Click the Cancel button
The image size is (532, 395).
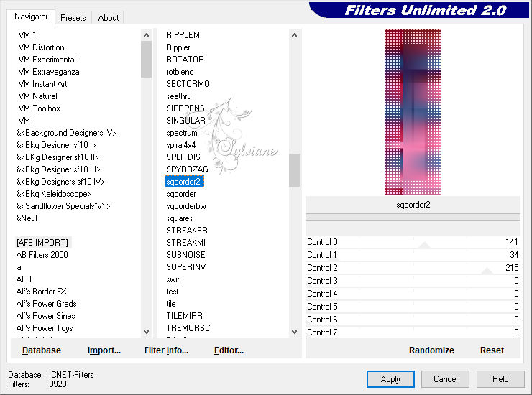click(445, 379)
